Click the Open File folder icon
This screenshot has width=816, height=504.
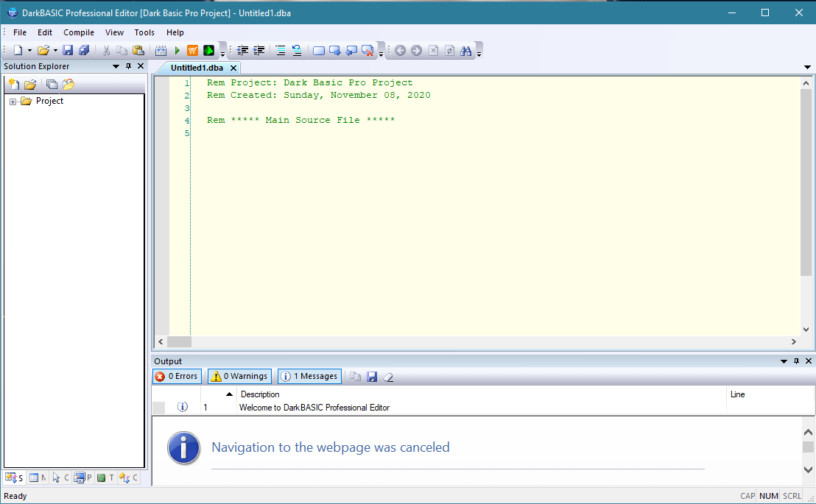[x=43, y=51]
